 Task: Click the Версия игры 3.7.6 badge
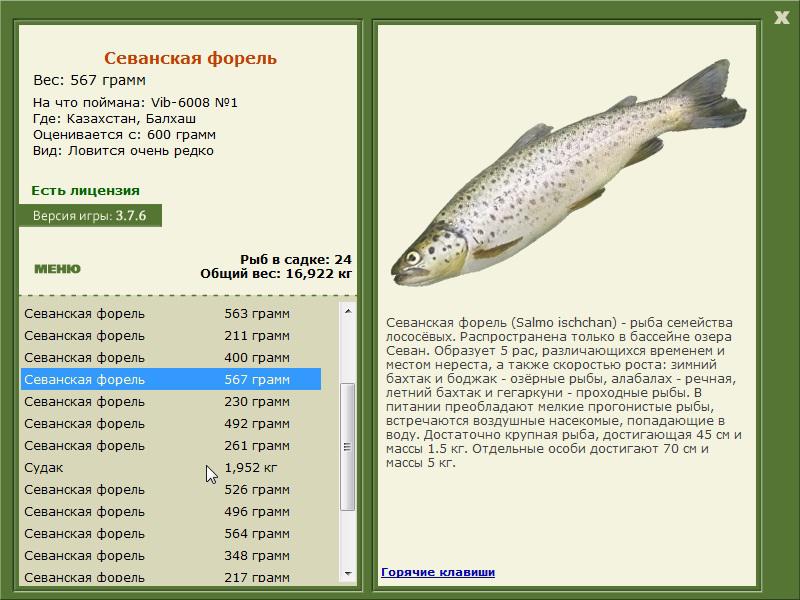90,216
